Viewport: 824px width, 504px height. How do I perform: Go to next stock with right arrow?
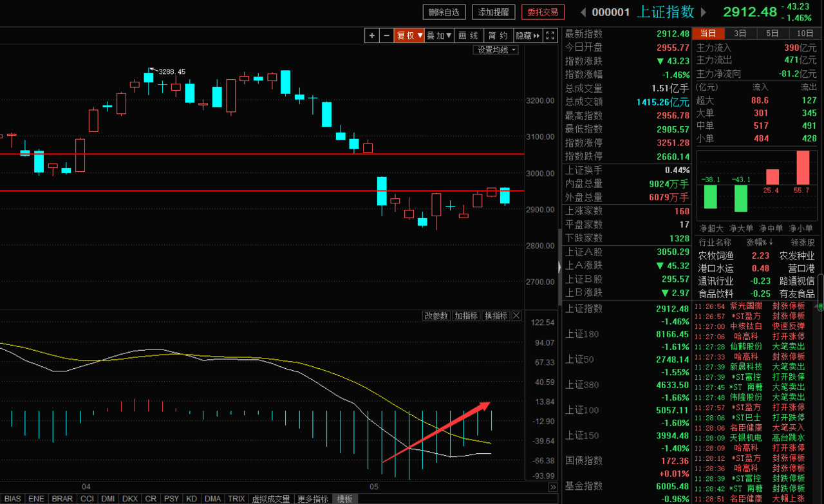[x=704, y=12]
